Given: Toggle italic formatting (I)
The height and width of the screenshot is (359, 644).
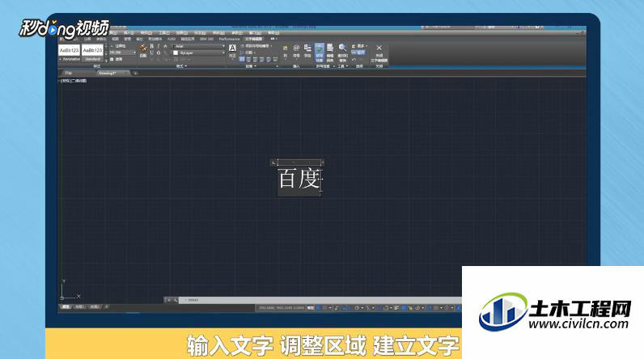Looking at the screenshot, I should pyautogui.click(x=158, y=46).
